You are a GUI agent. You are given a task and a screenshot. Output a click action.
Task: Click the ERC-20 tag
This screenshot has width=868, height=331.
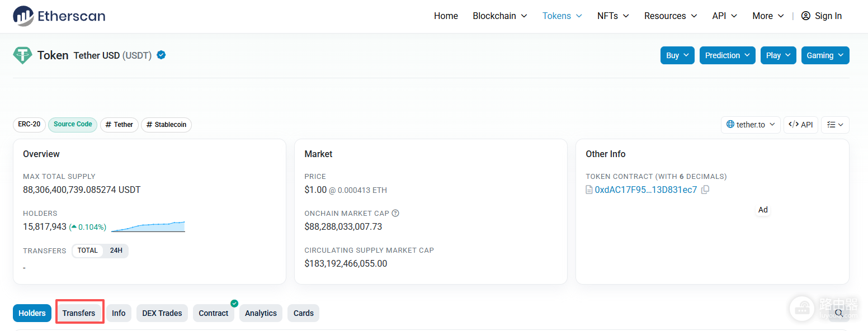pyautogui.click(x=29, y=124)
